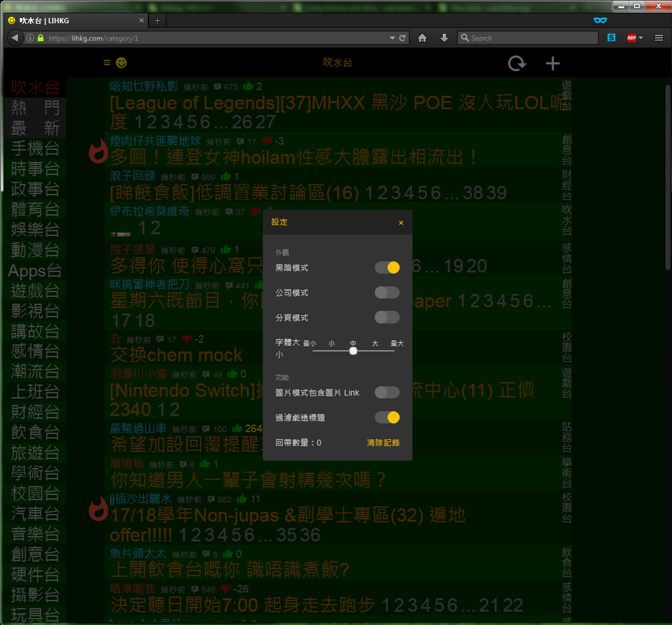Click the blue S extension icon

point(611,38)
